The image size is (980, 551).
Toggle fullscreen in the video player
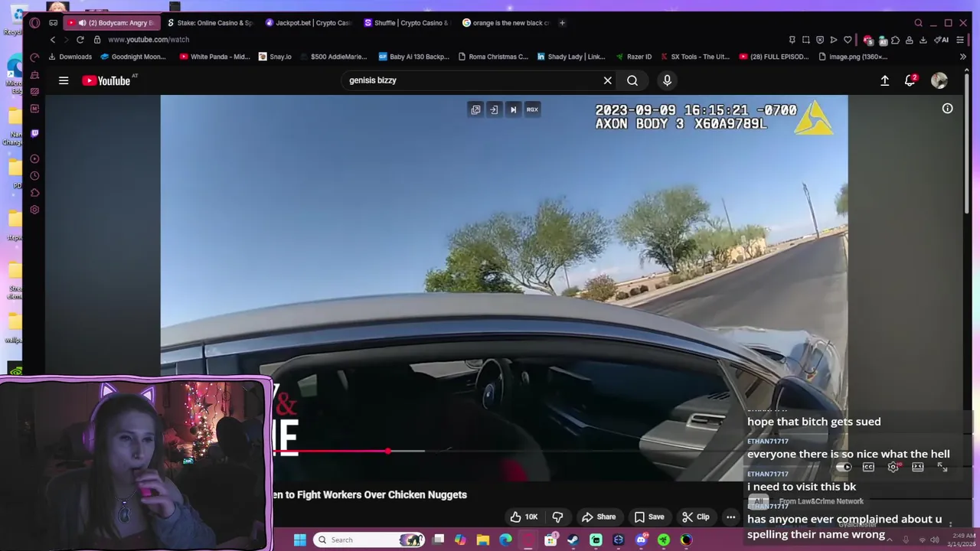[x=942, y=467]
